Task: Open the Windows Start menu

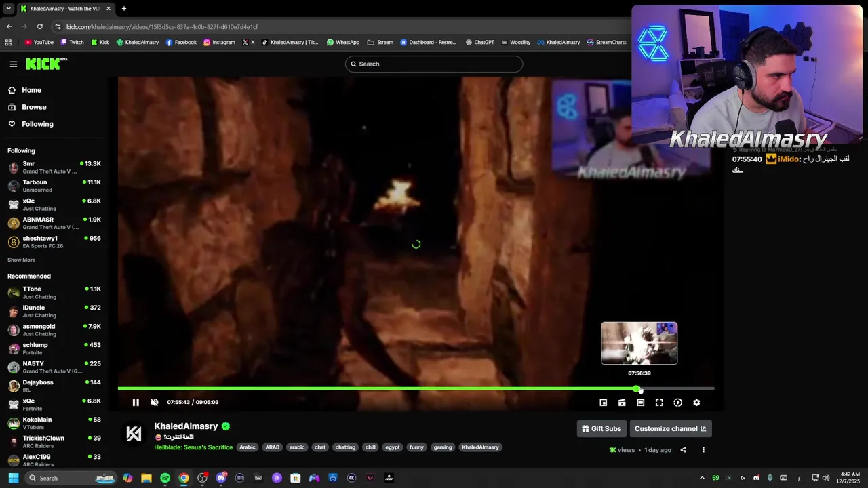Action: pos(13,478)
